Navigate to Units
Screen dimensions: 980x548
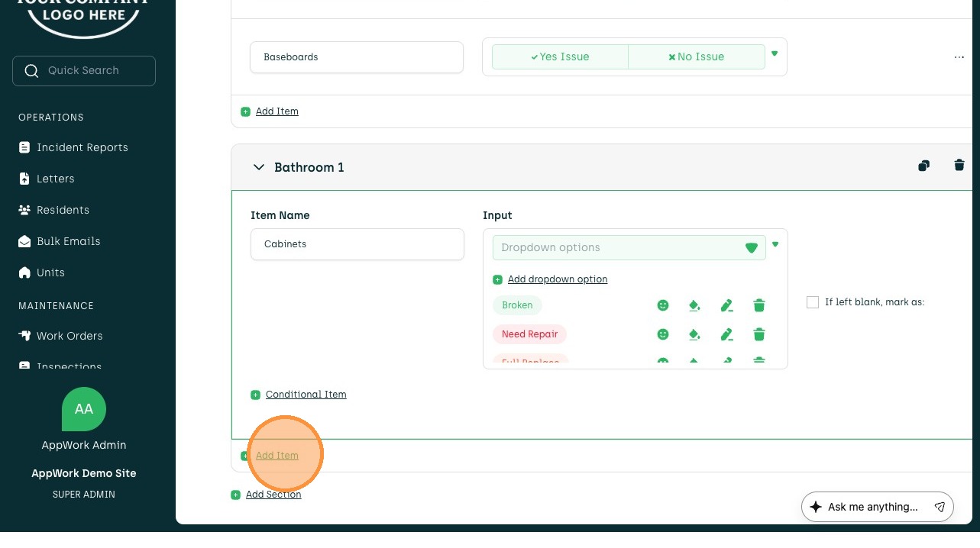pyautogui.click(x=50, y=272)
